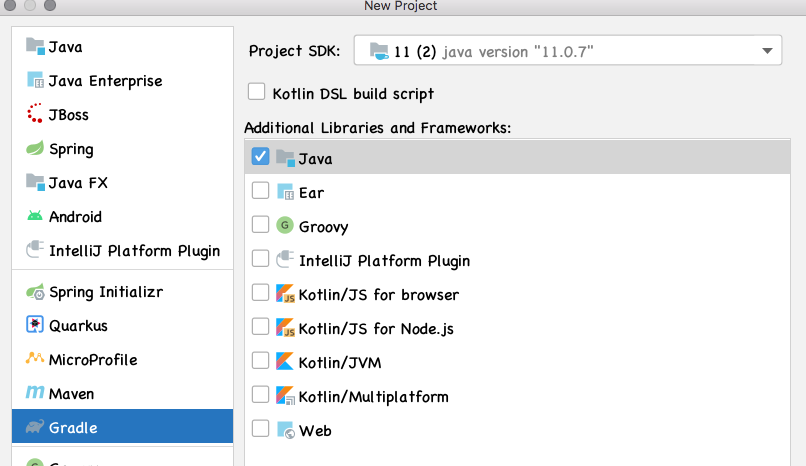This screenshot has height=466, width=806.
Task: Click IntelliJ Platform Plugin icon in frameworks list
Action: (x=285, y=259)
